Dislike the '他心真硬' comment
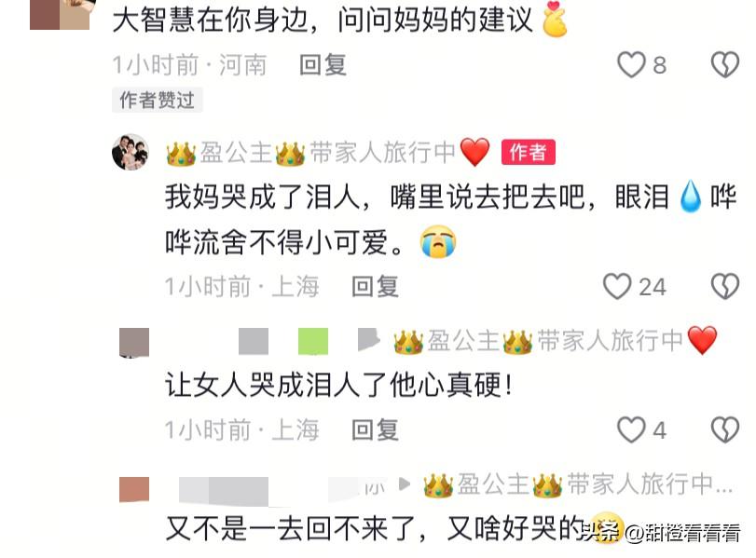The height and width of the screenshot is (558, 756). coord(725,429)
